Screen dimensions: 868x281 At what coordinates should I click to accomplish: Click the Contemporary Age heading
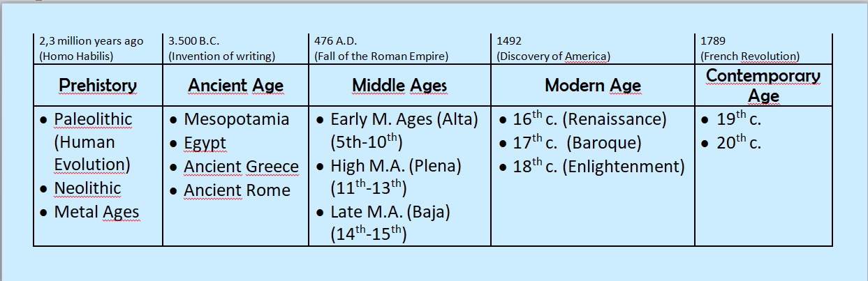pyautogui.click(x=763, y=85)
